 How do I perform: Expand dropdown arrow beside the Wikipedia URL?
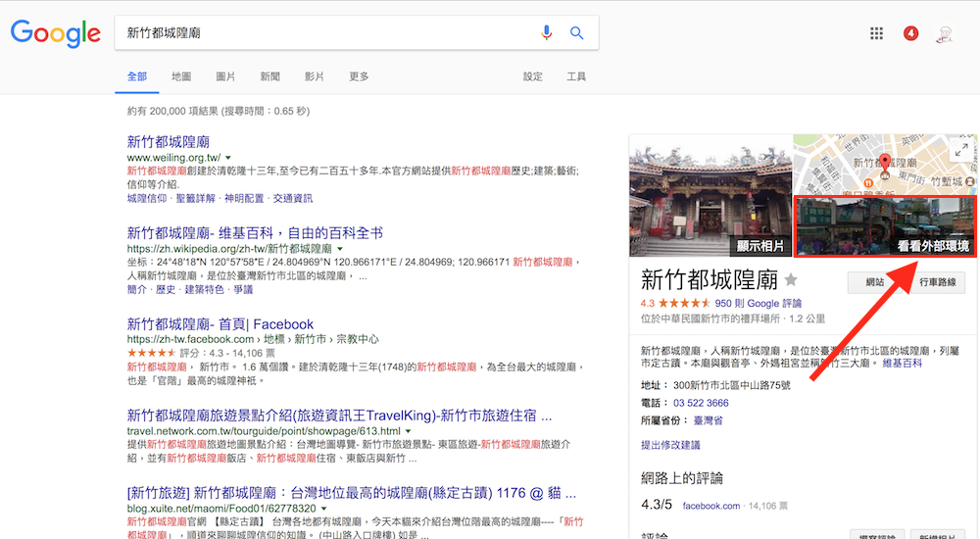(340, 249)
